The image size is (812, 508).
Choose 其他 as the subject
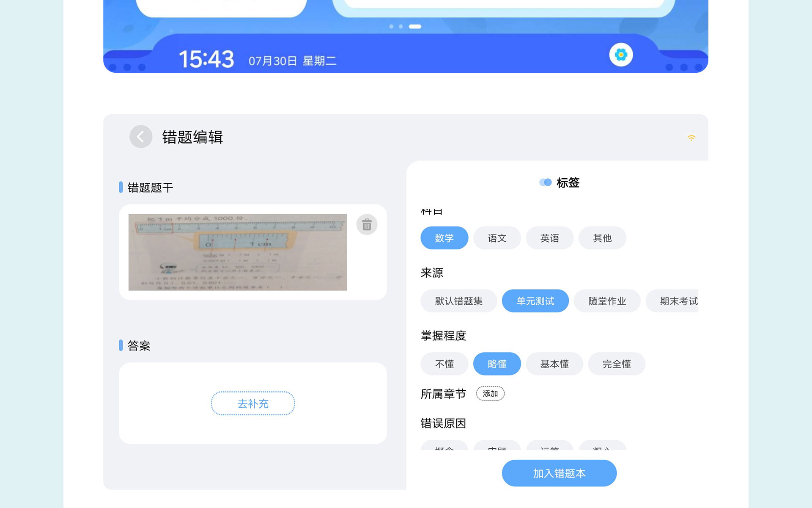click(x=602, y=238)
